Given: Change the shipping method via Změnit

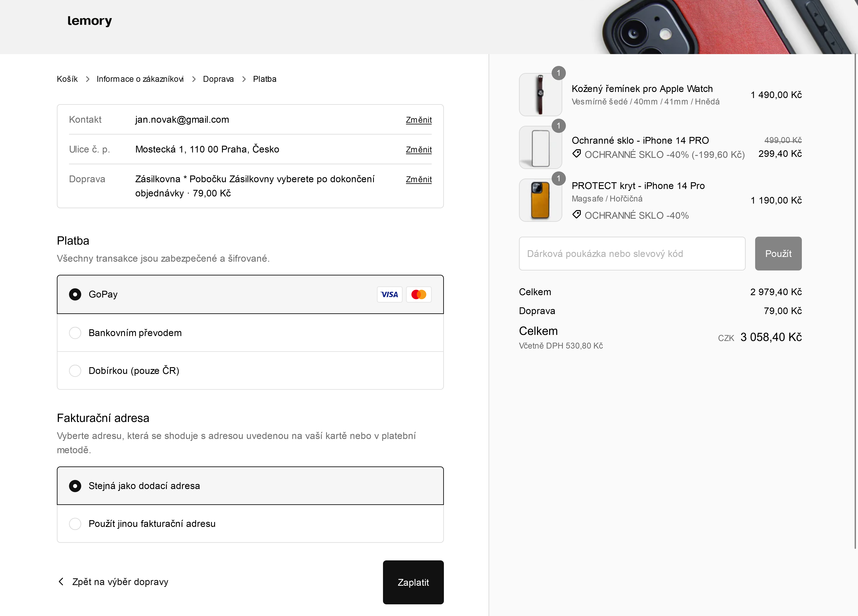Looking at the screenshot, I should click(419, 180).
